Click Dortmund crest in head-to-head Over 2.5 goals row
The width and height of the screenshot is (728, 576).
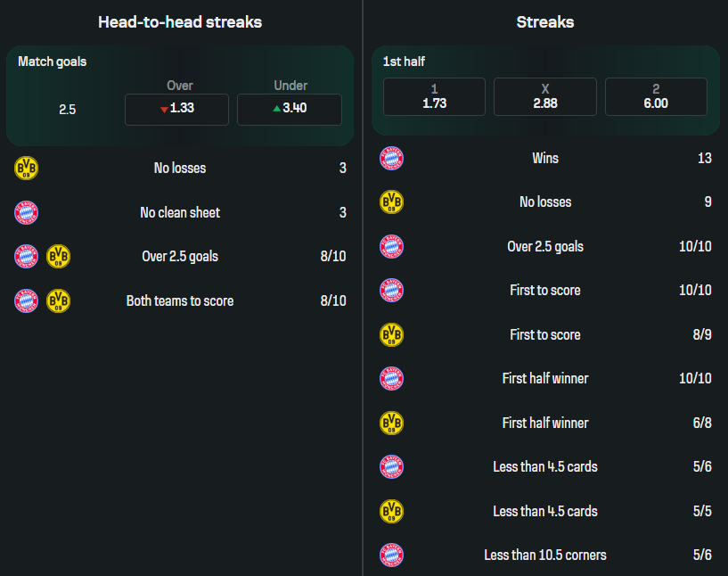(58, 257)
